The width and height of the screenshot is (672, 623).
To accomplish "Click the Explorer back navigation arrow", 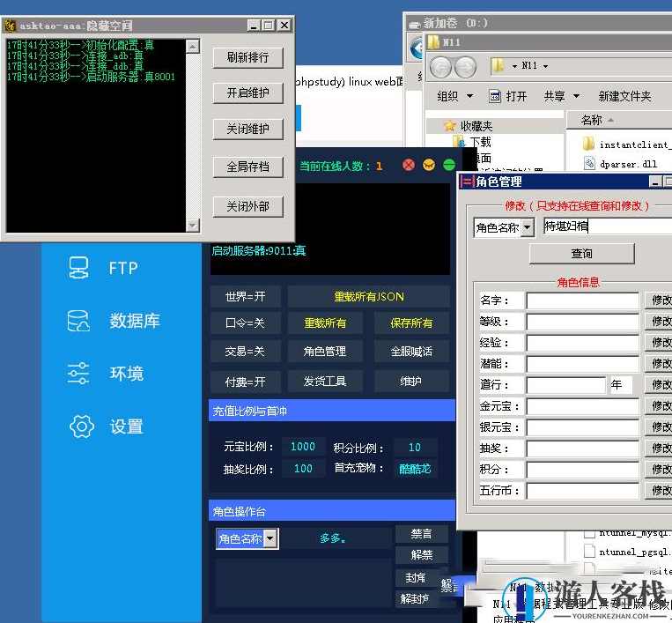I will [440, 67].
